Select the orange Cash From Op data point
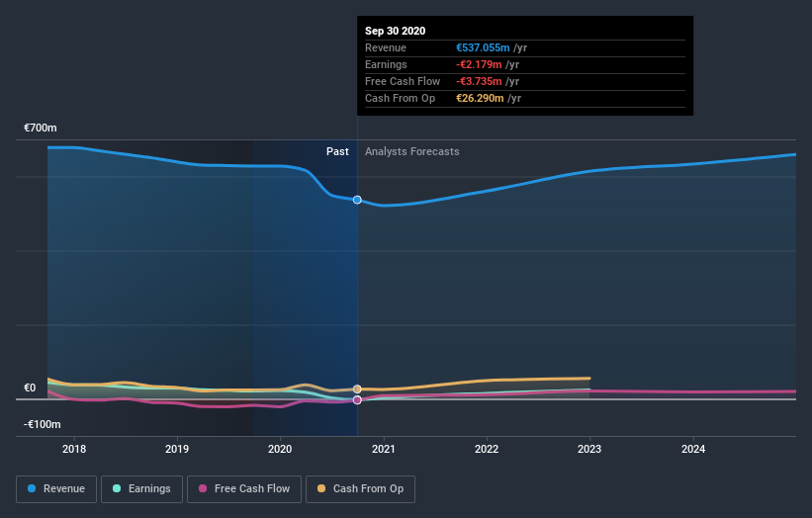This screenshot has height=518, width=812. [357, 389]
